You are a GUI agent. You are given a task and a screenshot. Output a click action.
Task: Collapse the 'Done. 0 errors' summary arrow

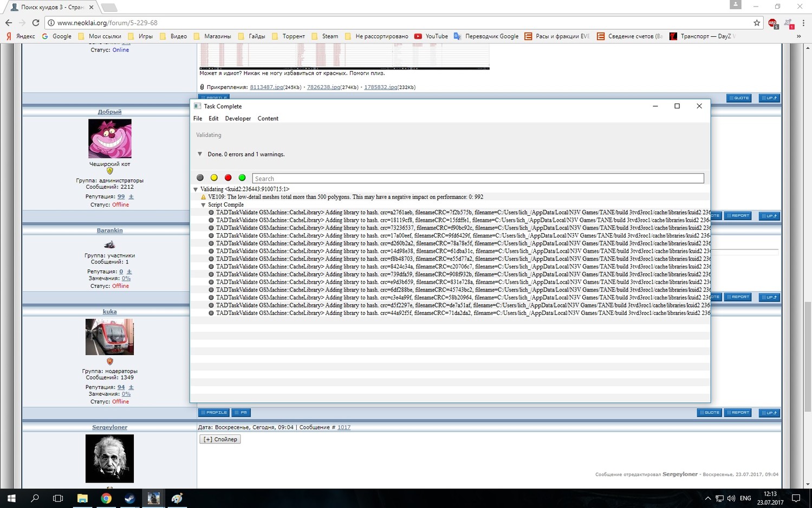200,154
